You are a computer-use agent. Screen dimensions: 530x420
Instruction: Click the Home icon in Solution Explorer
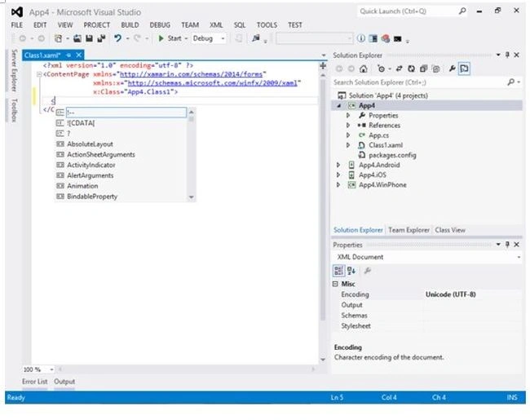(364, 69)
